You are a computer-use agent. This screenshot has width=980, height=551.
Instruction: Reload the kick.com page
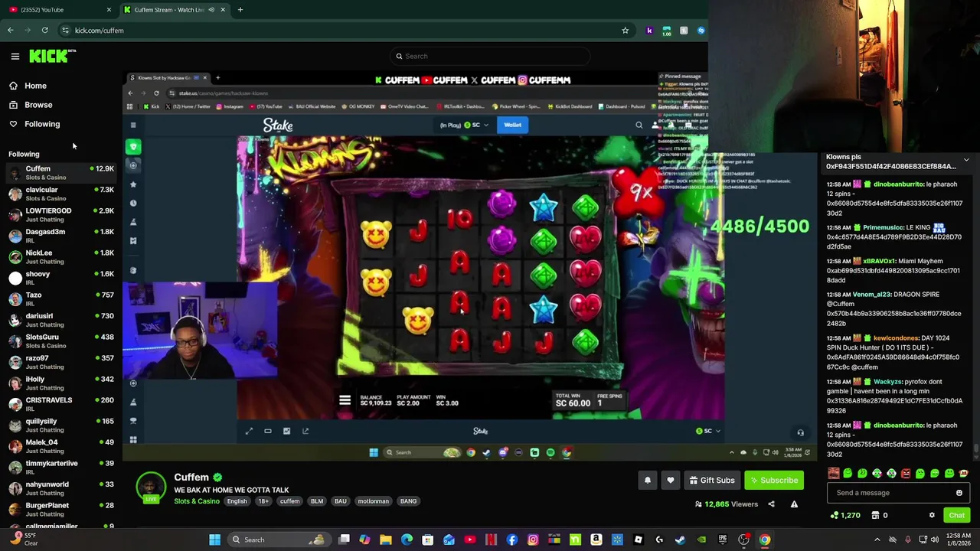[45, 31]
